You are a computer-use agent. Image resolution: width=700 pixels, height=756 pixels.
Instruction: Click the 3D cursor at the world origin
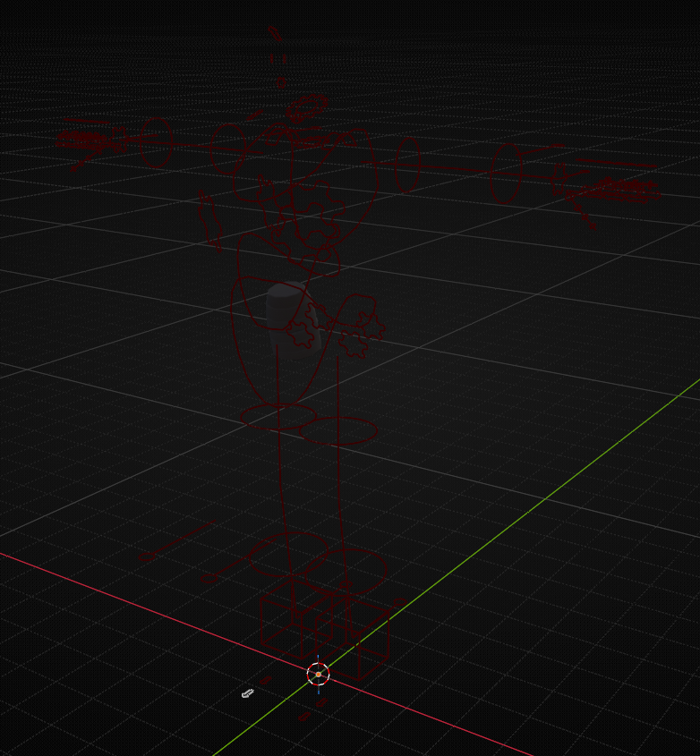pos(318,674)
